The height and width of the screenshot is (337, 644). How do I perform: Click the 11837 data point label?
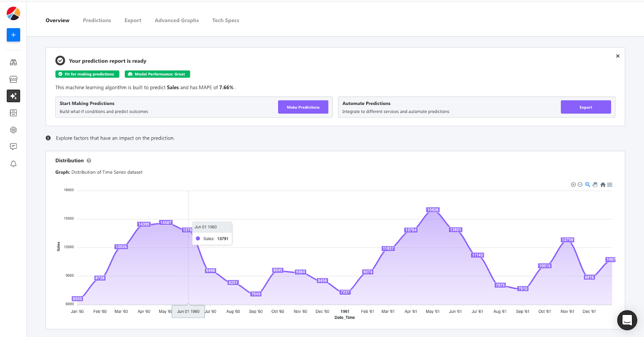pos(388,249)
